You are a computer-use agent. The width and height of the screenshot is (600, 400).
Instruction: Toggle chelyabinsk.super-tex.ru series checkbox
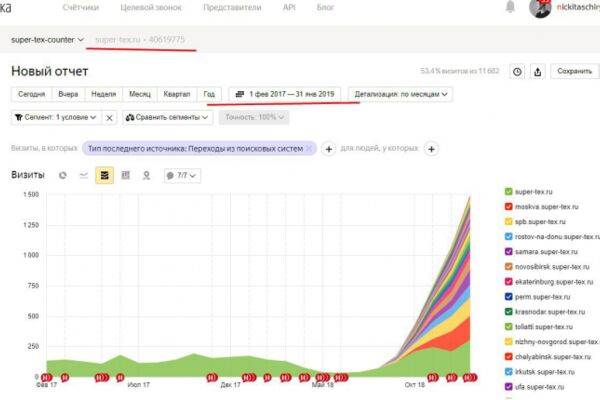pyautogui.click(x=508, y=357)
